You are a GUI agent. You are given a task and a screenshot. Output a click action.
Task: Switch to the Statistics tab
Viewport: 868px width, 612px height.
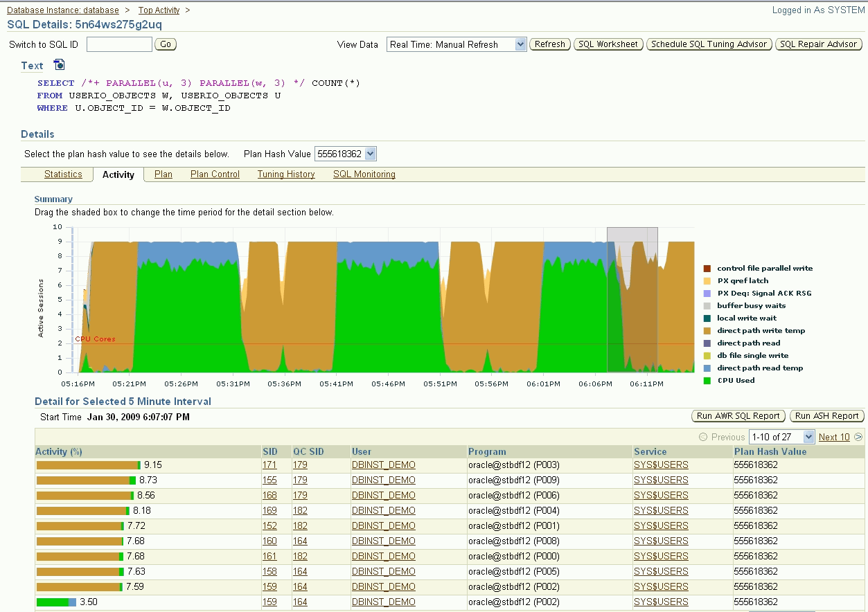(x=64, y=174)
